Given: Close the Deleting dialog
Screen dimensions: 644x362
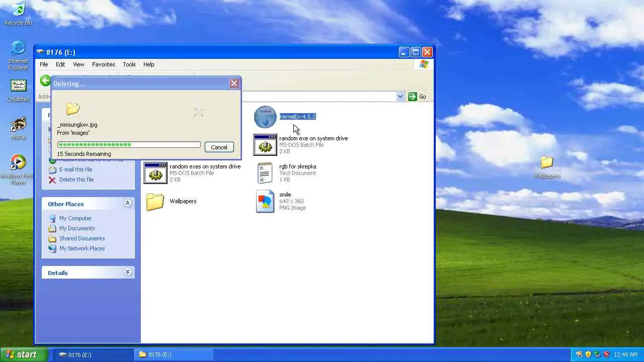Looking at the screenshot, I should point(234,83).
